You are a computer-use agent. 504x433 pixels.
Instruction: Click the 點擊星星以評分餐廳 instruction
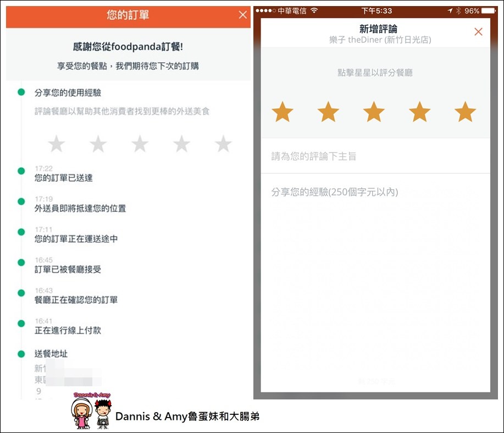[375, 73]
